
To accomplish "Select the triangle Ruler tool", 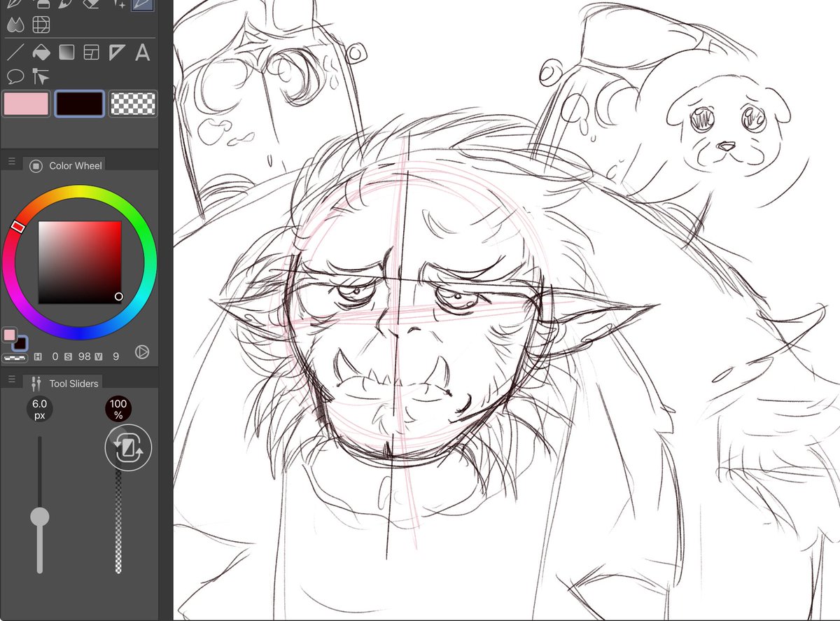I will (117, 53).
